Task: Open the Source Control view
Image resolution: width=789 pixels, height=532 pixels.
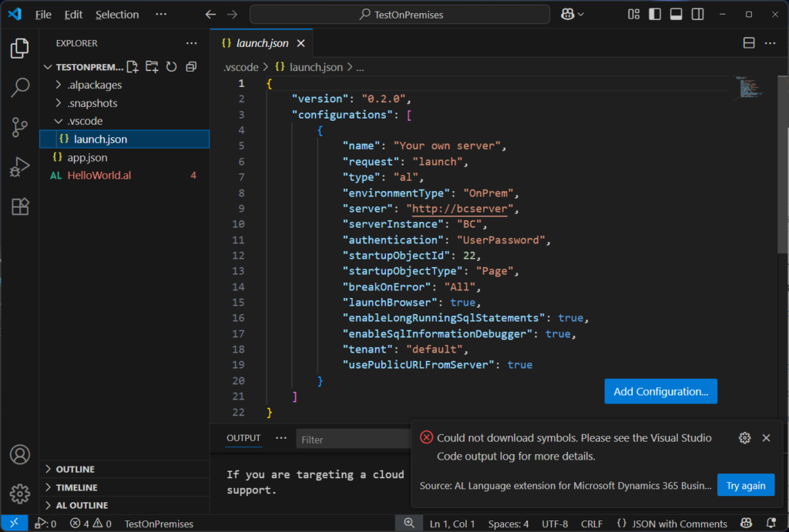Action: pos(20,127)
